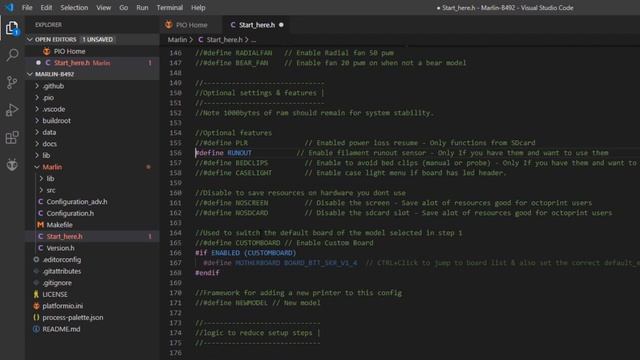The width and height of the screenshot is (640, 360).
Task: Click the PIO Home icon in Open Editors
Action: click(x=47, y=51)
